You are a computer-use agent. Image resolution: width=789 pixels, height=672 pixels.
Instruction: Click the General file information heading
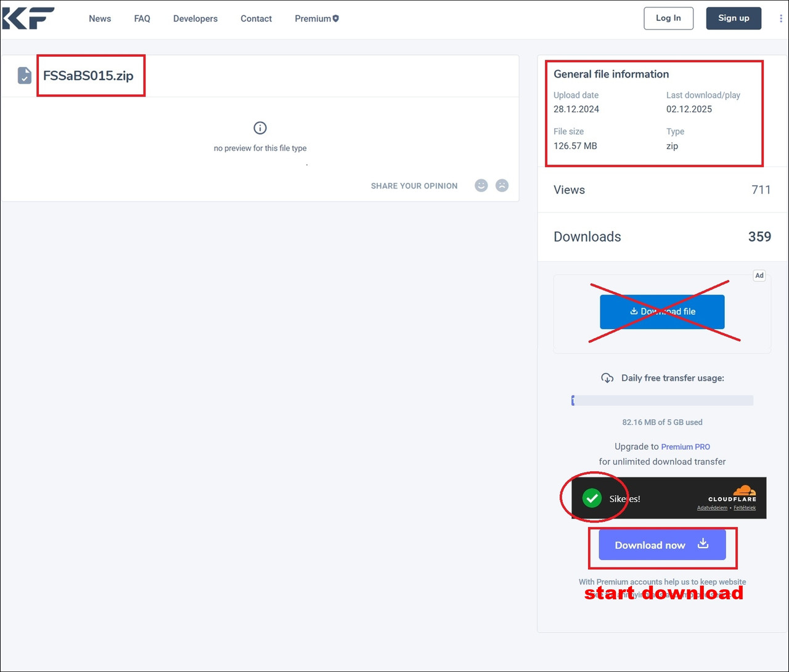coord(611,74)
